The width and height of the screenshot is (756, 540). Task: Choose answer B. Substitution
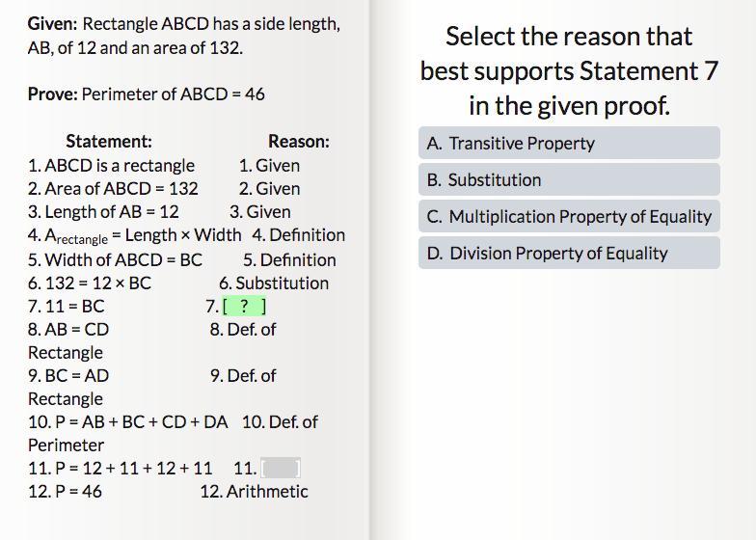tap(569, 180)
